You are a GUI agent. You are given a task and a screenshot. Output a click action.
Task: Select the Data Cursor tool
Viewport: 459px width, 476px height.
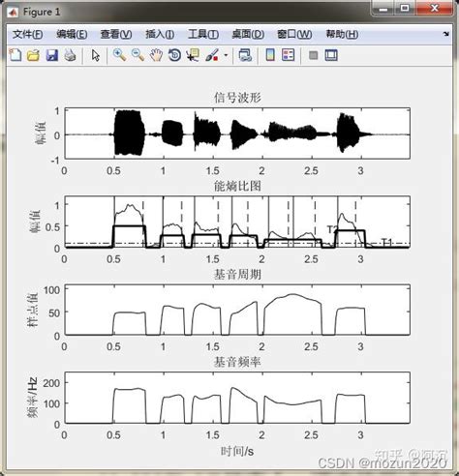point(193,55)
